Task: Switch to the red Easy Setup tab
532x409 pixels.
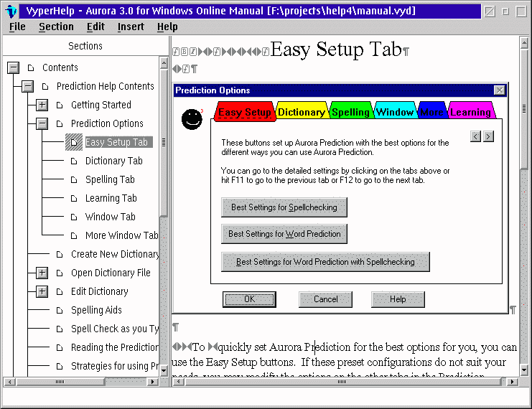Action: click(x=244, y=111)
